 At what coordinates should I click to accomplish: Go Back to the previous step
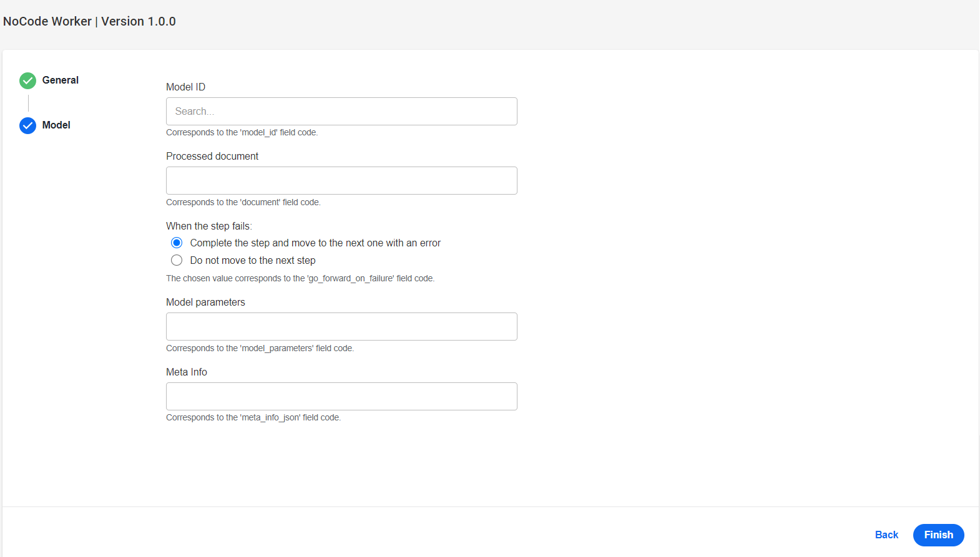[x=886, y=535]
